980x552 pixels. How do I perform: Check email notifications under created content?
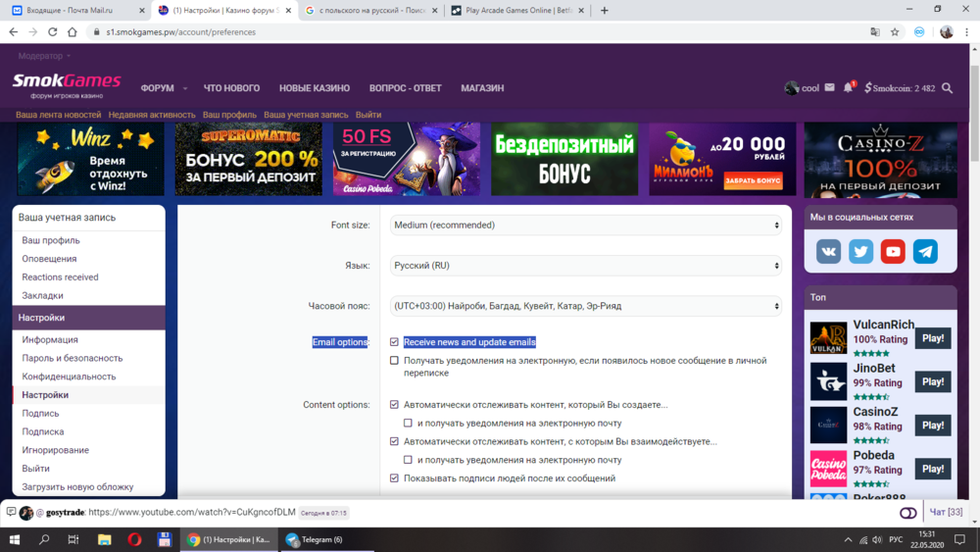pyautogui.click(x=408, y=424)
